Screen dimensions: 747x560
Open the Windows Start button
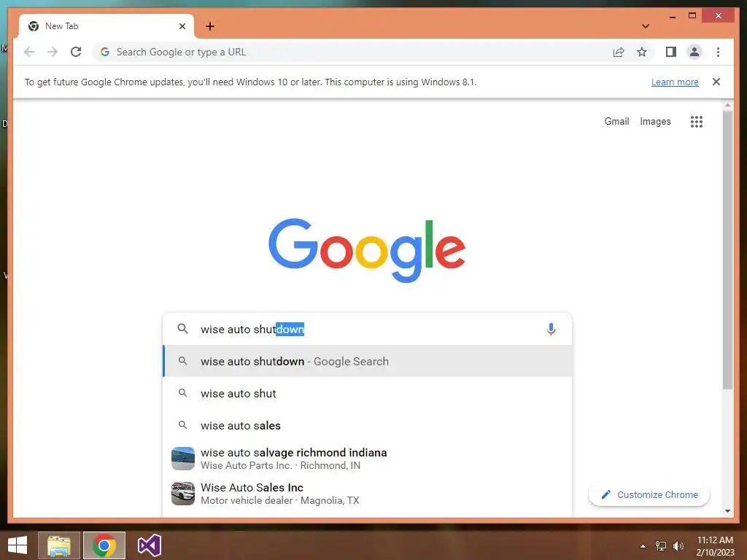tap(18, 545)
